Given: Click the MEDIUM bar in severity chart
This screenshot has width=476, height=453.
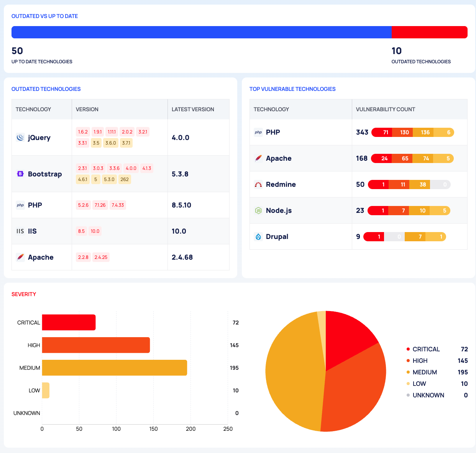Looking at the screenshot, I should coord(115,367).
